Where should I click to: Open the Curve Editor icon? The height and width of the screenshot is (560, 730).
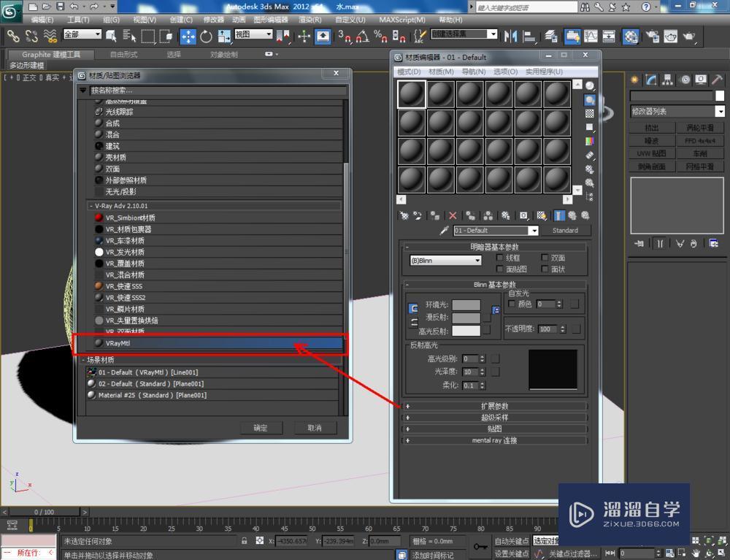[591, 37]
